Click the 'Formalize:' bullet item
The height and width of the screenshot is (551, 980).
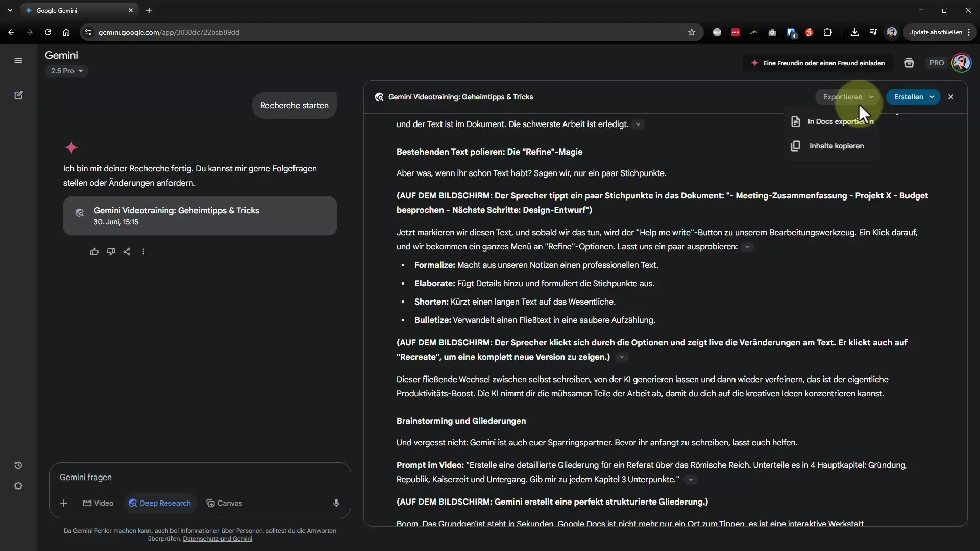pyautogui.click(x=536, y=265)
